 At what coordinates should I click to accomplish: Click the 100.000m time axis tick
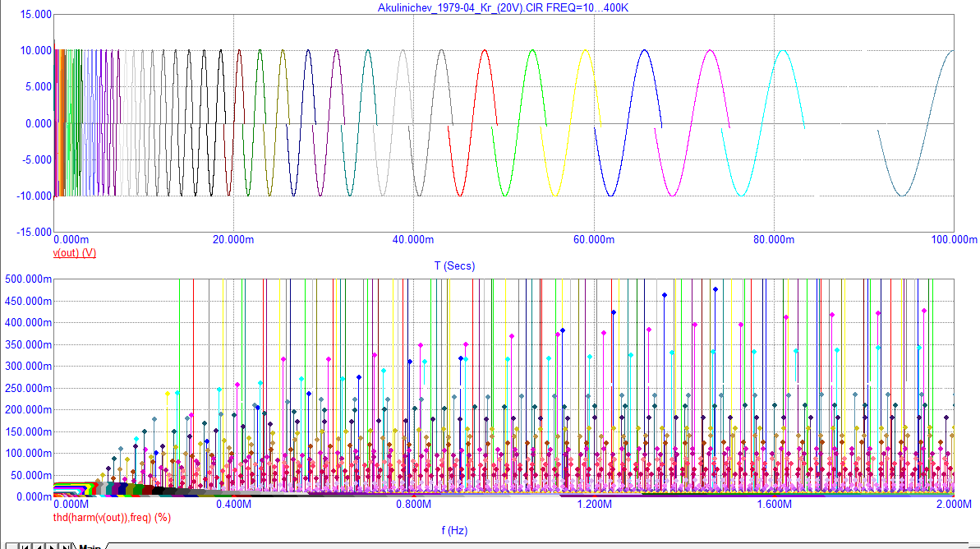point(954,239)
